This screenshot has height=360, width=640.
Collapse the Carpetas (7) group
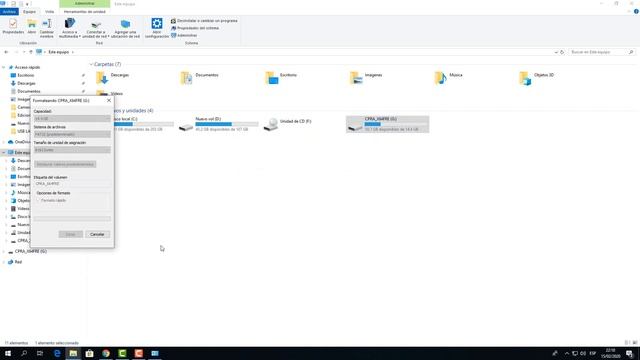[x=91, y=64]
